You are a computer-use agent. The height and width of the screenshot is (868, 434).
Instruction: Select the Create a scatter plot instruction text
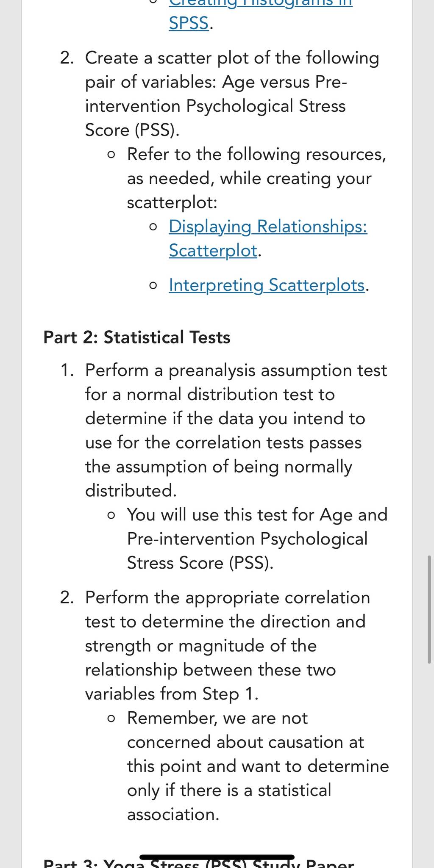pyautogui.click(x=232, y=94)
